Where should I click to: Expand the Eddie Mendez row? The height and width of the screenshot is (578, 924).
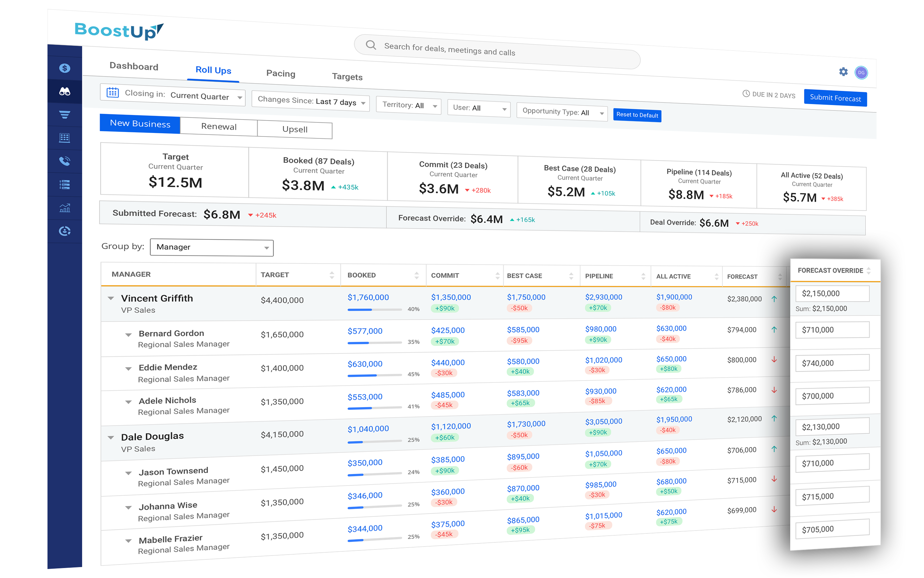pos(128,369)
